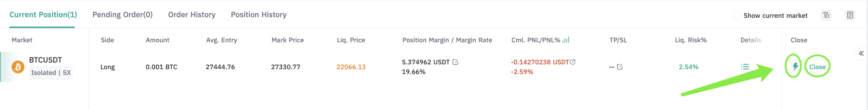Go to Position History tab

[x=258, y=15]
